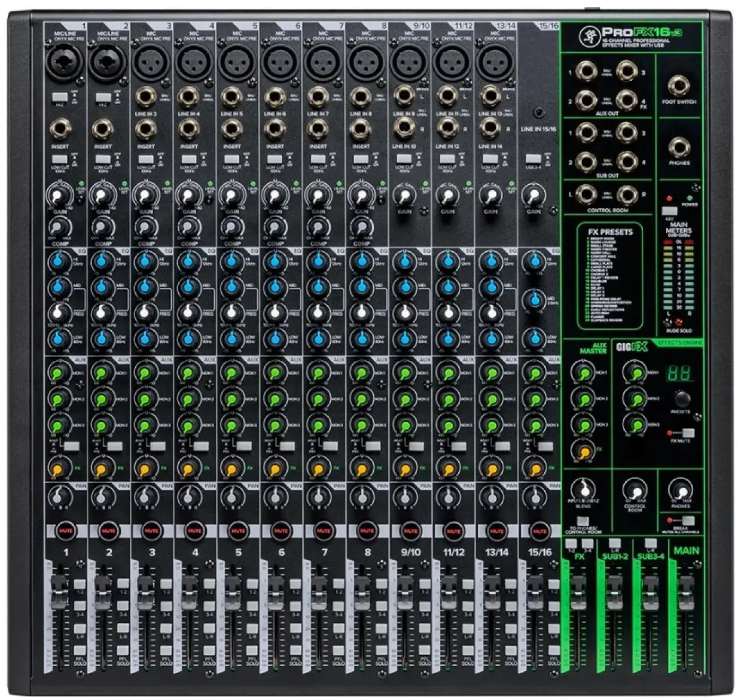
Task: Toggle pre/post aux switch on channel 6
Action: coord(288,446)
